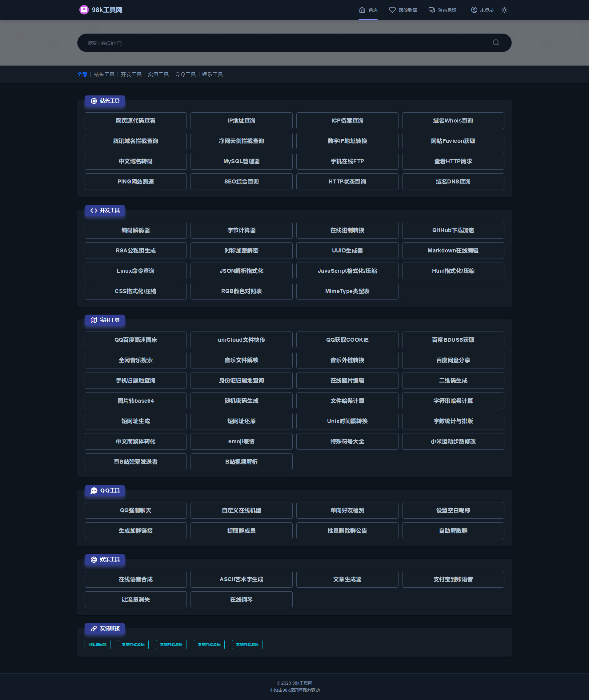The width and height of the screenshot is (589, 700).
Task: Open 留言反馈 chat bubble icon
Action: coord(432,10)
